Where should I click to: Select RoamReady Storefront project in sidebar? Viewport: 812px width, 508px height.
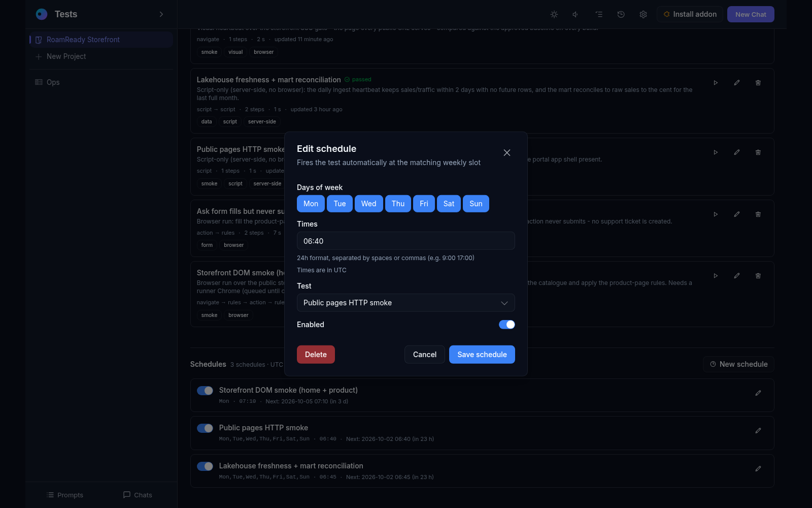100,40
